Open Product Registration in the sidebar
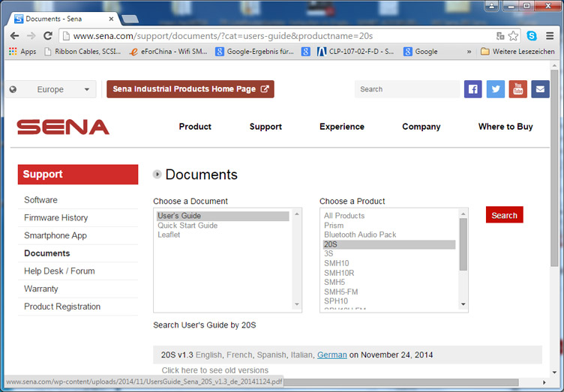This screenshot has height=392, width=564. (62, 307)
